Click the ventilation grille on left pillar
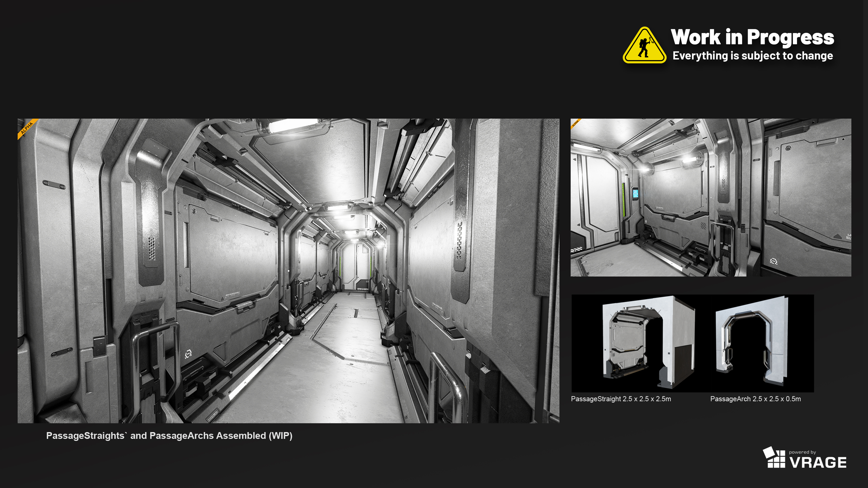The image size is (868, 488). 152,249
